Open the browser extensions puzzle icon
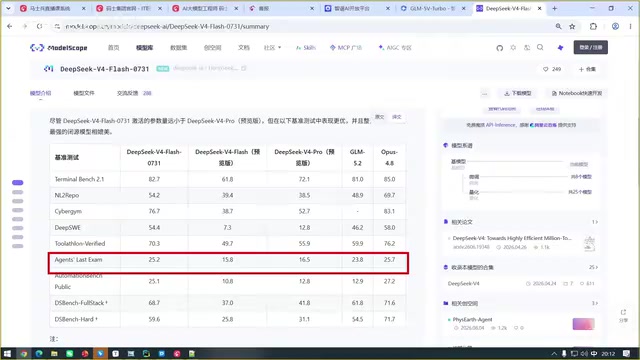The image size is (640, 360). point(593,26)
